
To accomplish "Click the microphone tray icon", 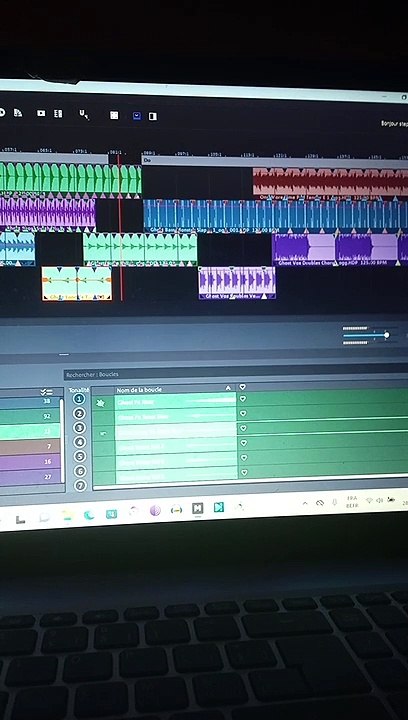I will tap(334, 502).
